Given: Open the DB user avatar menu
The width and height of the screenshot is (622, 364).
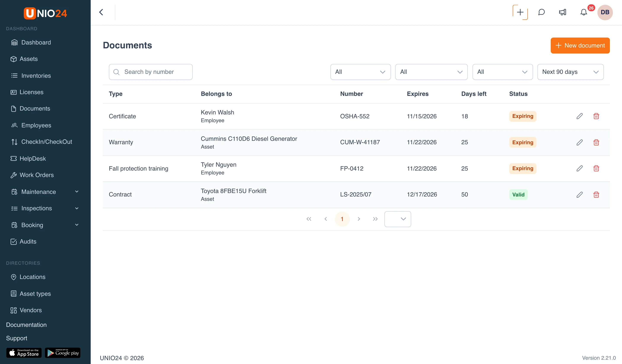Looking at the screenshot, I should (x=605, y=12).
